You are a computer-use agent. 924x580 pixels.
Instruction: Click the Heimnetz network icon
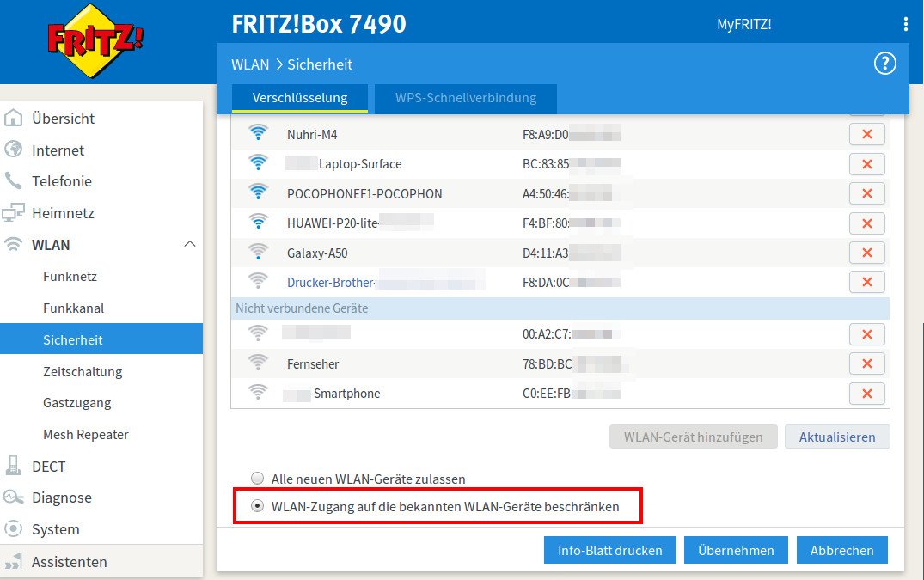pos(13,212)
